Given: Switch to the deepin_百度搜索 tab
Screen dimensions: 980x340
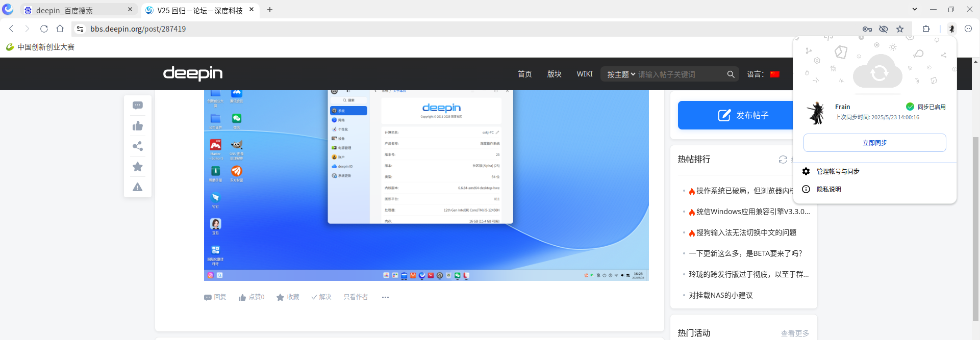Looking at the screenshot, I should (x=78, y=10).
